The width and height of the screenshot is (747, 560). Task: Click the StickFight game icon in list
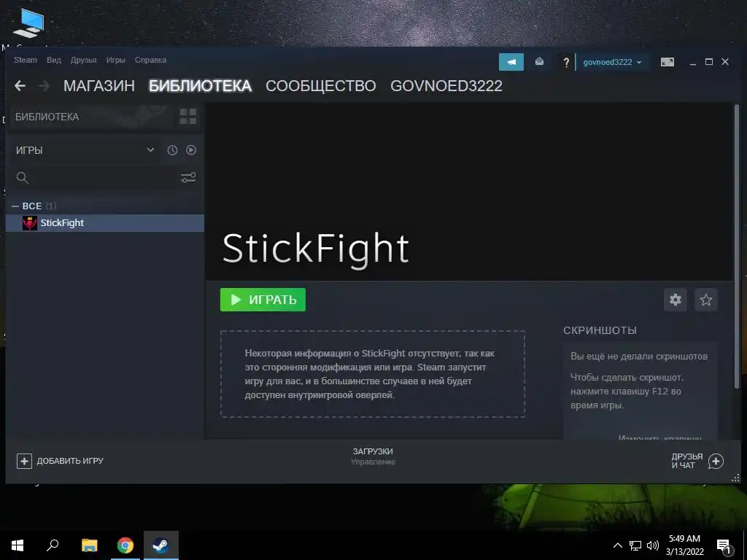pos(29,223)
